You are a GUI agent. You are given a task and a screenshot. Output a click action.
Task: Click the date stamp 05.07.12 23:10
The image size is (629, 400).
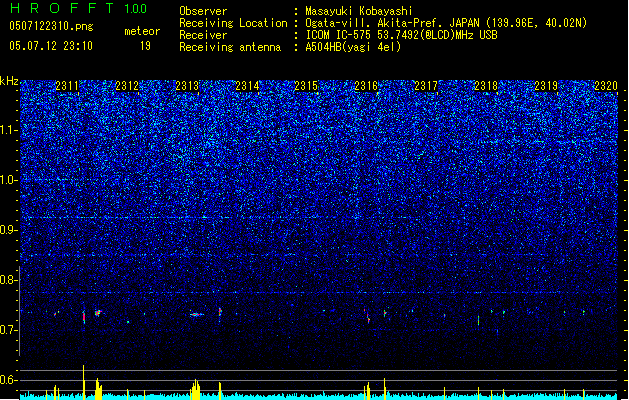pyautogui.click(x=51, y=46)
